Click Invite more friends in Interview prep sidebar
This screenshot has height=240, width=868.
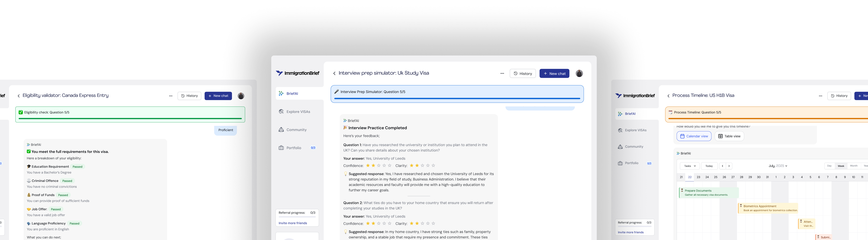(293, 223)
